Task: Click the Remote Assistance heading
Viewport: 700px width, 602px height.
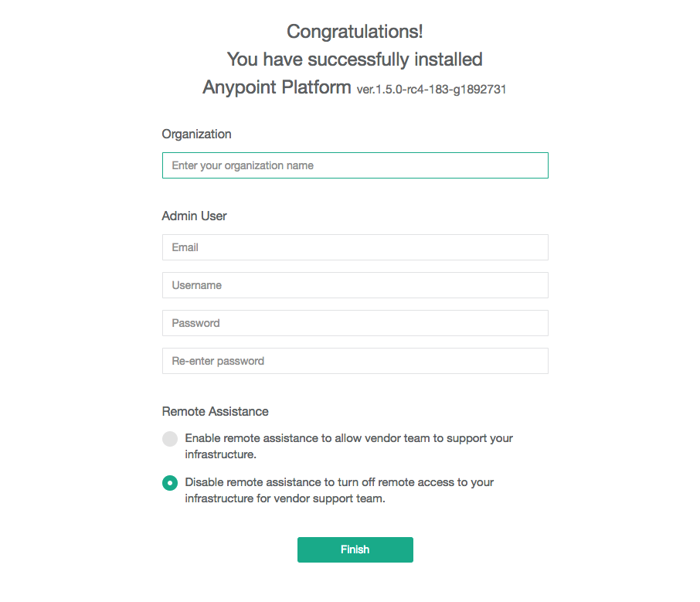Action: 215,411
